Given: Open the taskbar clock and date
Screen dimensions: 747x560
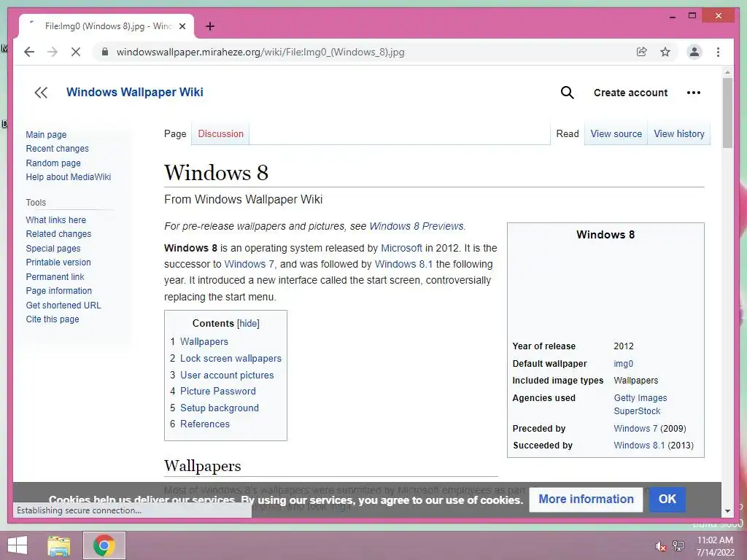Looking at the screenshot, I should tap(715, 546).
